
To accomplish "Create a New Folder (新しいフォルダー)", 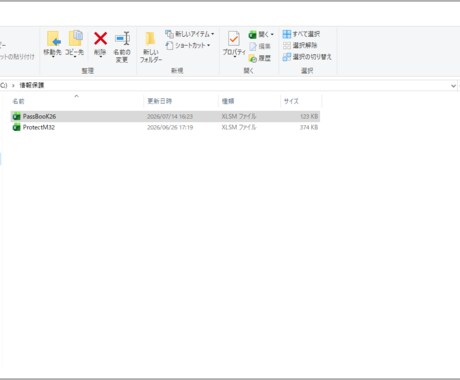I will [150, 47].
